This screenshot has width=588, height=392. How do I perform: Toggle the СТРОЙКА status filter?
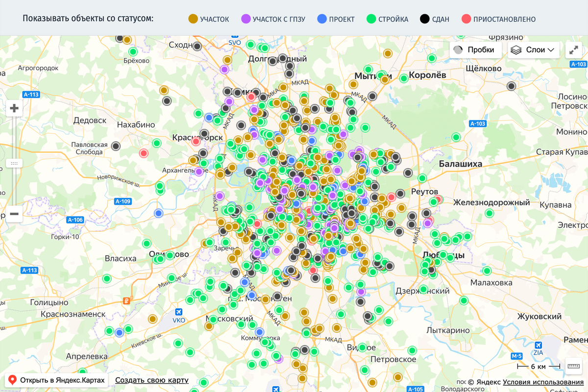(x=387, y=19)
